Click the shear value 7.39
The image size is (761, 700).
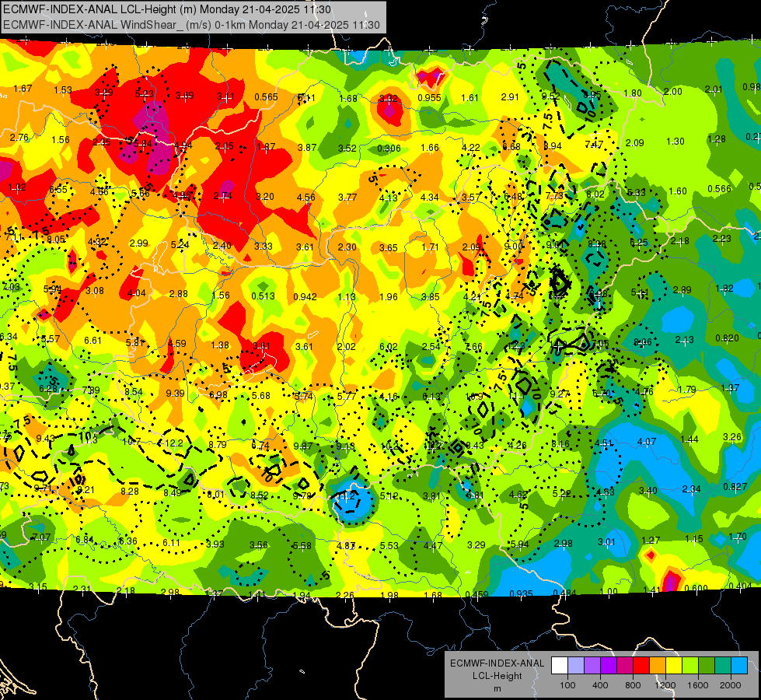[x=91, y=390]
